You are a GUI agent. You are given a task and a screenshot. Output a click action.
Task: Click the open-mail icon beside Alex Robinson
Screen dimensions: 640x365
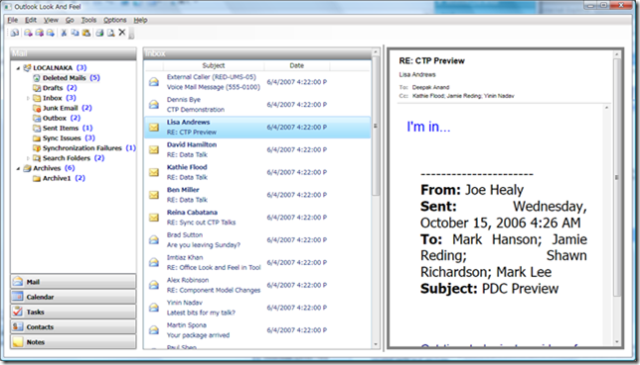(154, 285)
